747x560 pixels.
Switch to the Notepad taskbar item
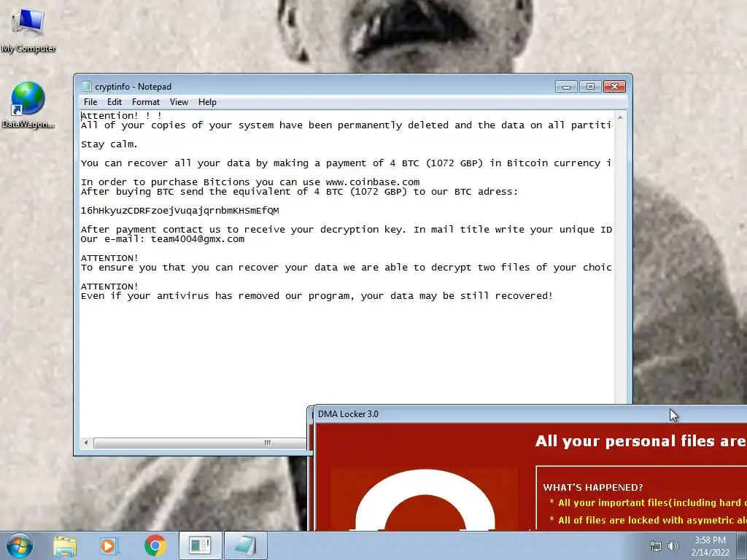(x=245, y=545)
